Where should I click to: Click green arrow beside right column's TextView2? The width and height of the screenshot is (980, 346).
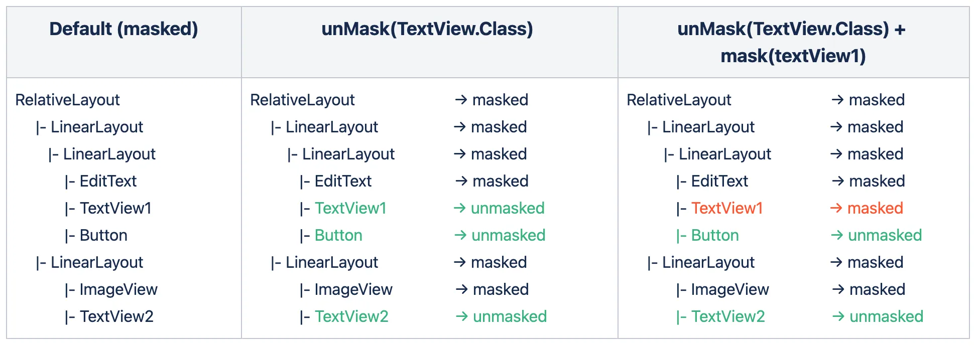click(838, 316)
